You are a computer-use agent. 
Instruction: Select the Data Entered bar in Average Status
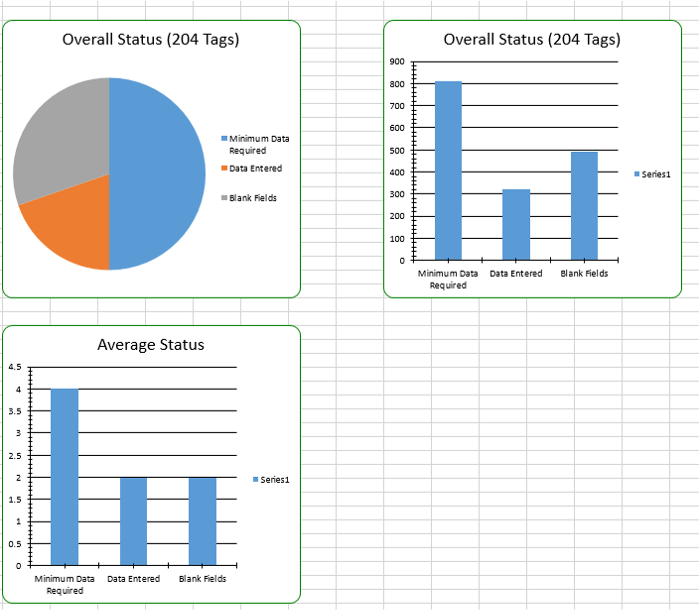click(x=133, y=520)
